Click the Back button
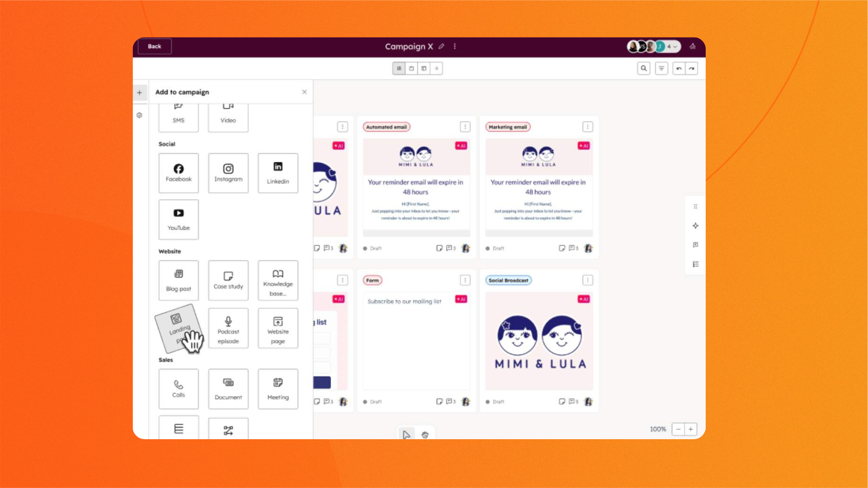 [154, 46]
